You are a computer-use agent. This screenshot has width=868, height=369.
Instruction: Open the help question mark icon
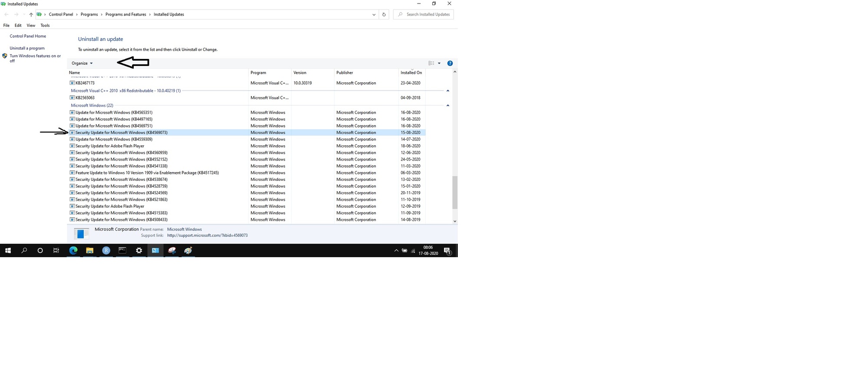[450, 63]
